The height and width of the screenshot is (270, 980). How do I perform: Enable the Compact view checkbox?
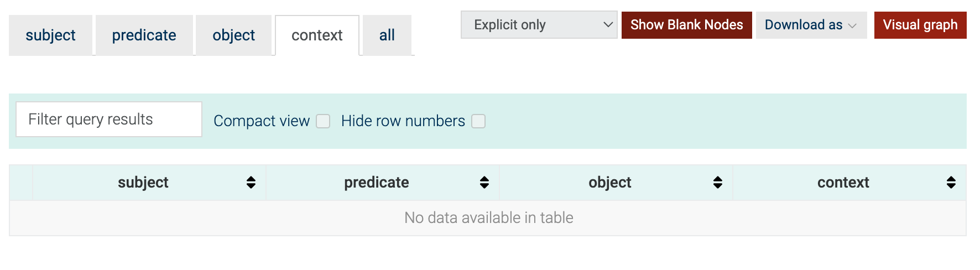pyautogui.click(x=323, y=121)
